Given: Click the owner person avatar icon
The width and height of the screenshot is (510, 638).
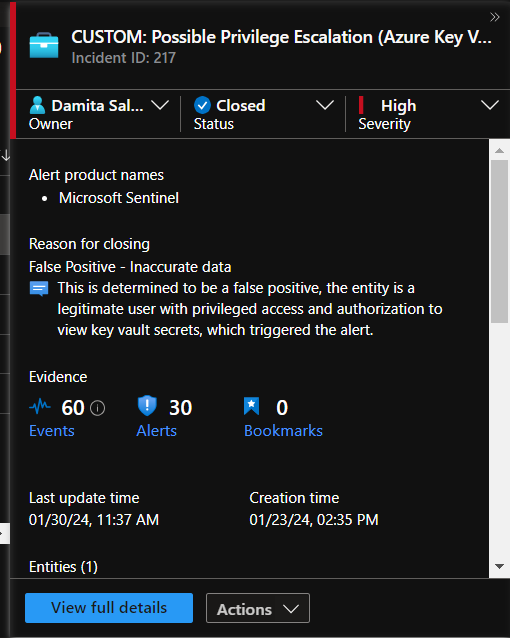Looking at the screenshot, I should point(37,105).
